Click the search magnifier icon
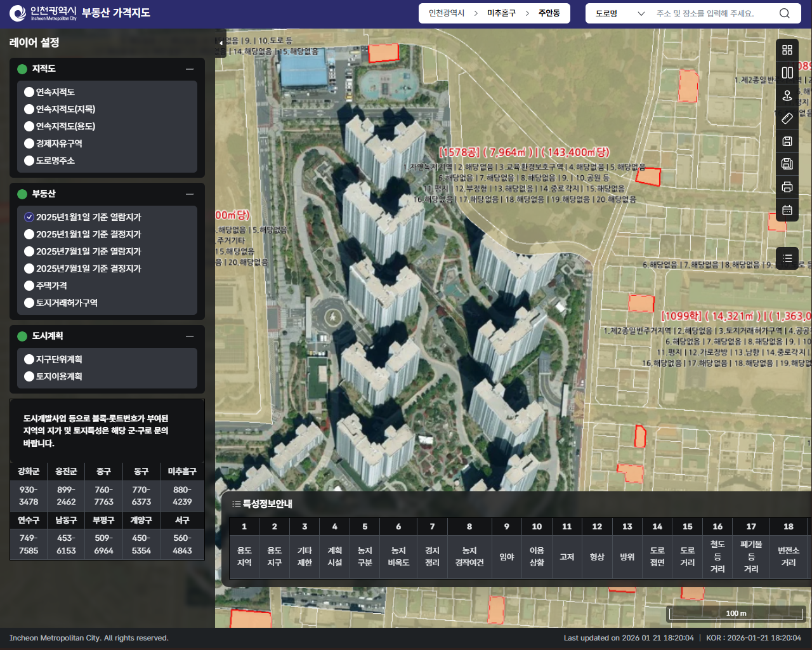Image resolution: width=812 pixels, height=650 pixels. pyautogui.click(x=785, y=13)
